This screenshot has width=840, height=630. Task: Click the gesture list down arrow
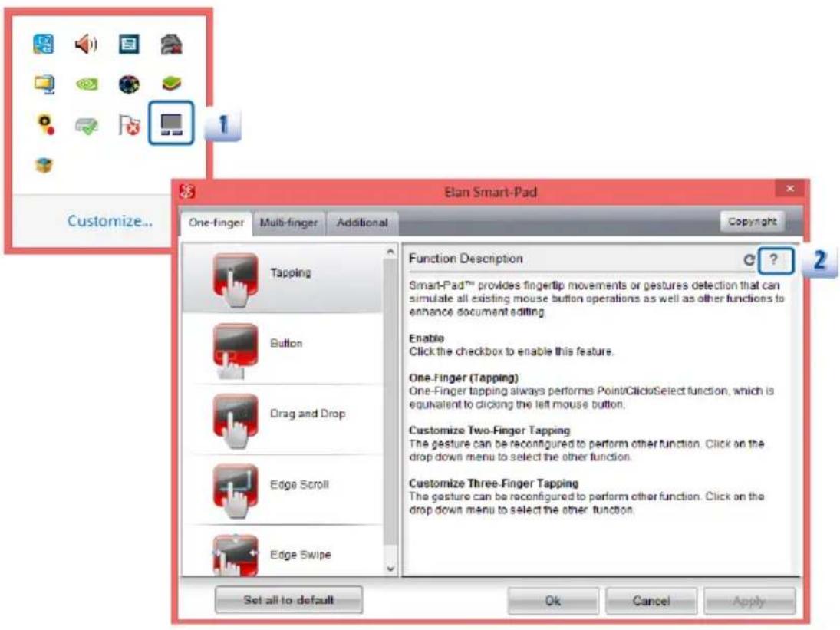click(x=390, y=569)
